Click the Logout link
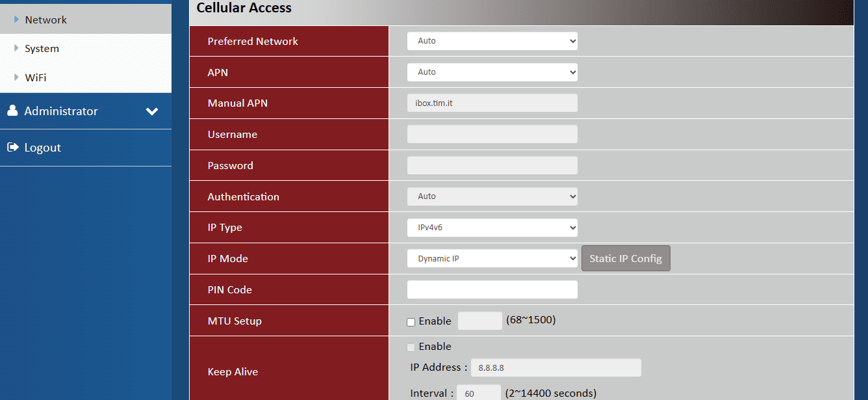The image size is (868, 400). pyautogui.click(x=42, y=148)
